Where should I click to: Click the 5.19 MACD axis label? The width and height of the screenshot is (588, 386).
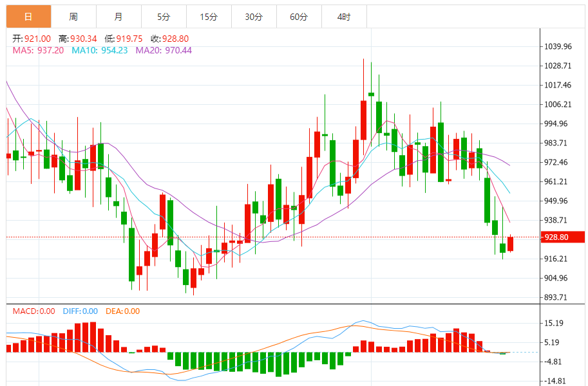coord(552,342)
